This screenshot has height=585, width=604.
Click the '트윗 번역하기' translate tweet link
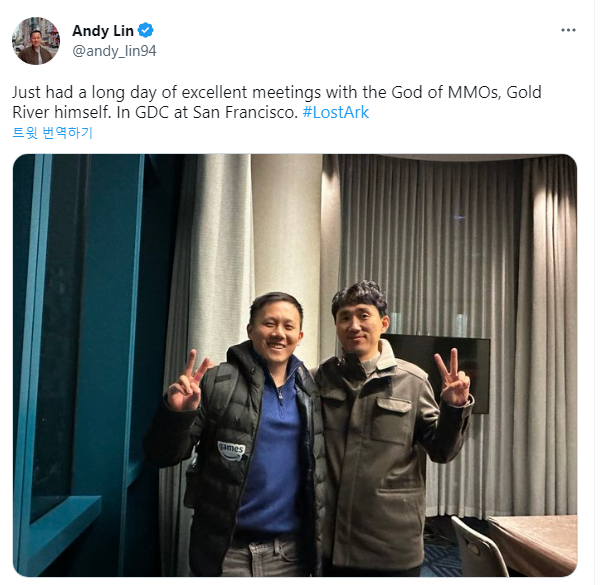point(52,133)
